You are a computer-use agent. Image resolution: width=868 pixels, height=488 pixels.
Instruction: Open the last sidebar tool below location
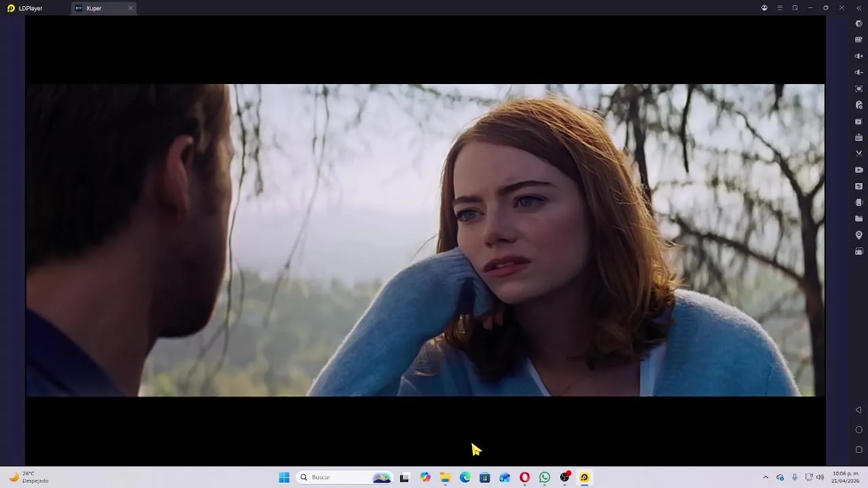pyautogui.click(x=859, y=251)
